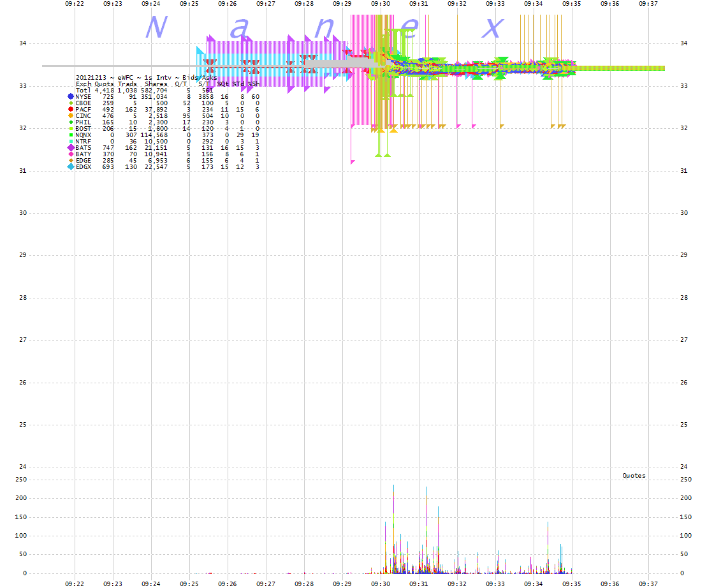707x588 pixels.
Task: Click price label 30 on left axis
Action: pos(22,213)
